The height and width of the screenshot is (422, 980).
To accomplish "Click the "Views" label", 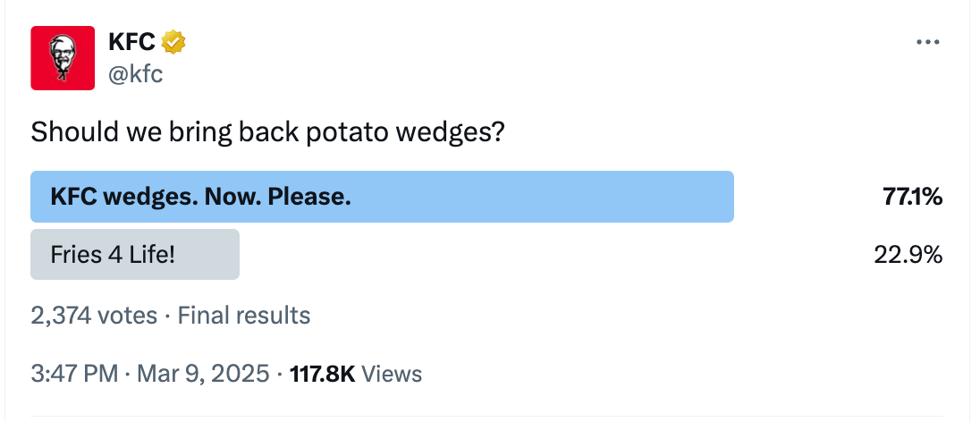I will pos(393,374).
